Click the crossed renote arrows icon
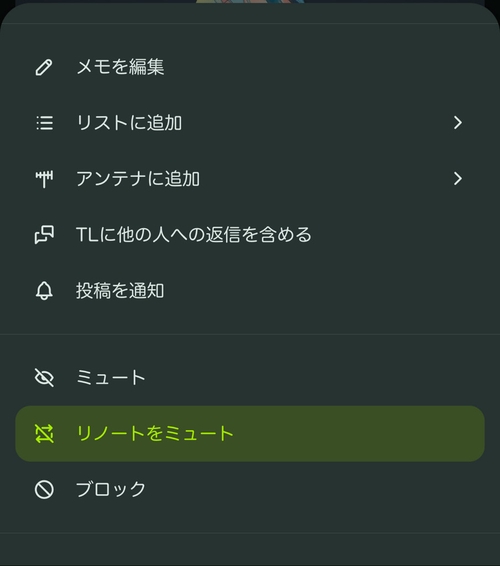 point(44,434)
